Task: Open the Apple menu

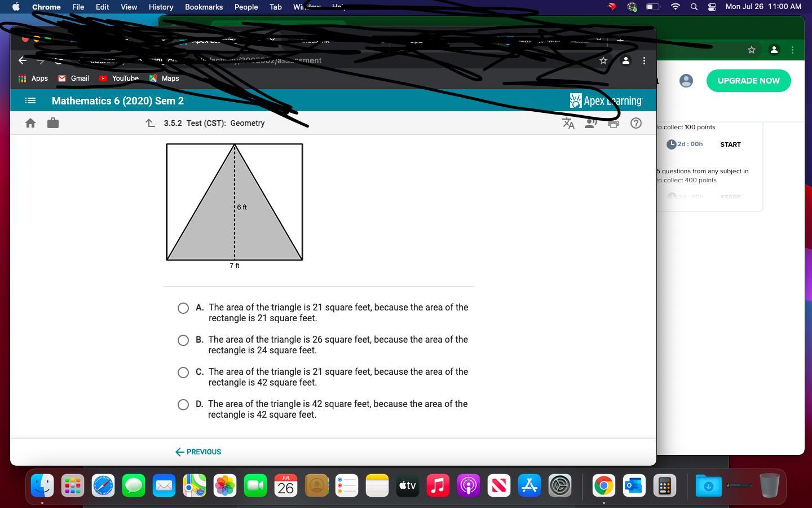Action: coord(16,7)
